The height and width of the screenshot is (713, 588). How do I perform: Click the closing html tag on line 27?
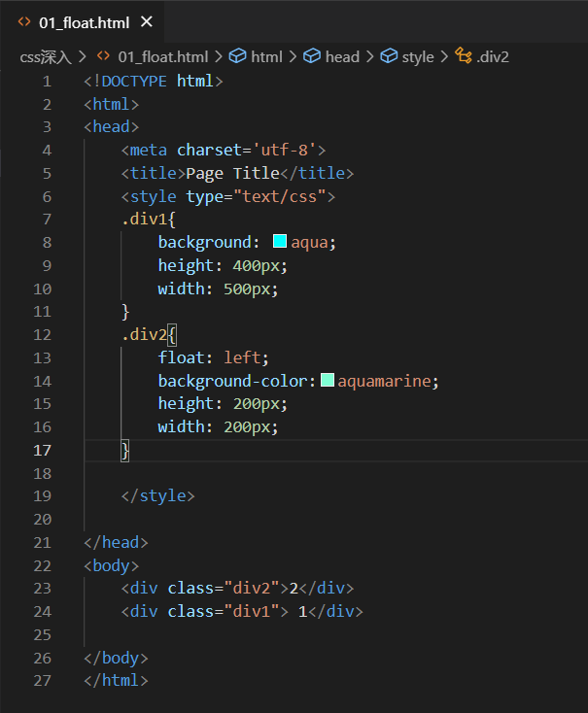point(116,681)
